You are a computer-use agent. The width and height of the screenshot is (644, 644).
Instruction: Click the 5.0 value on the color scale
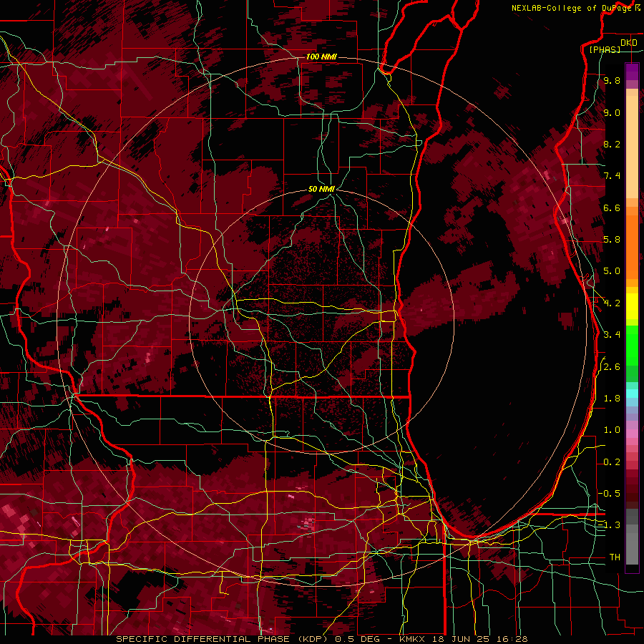[612, 271]
